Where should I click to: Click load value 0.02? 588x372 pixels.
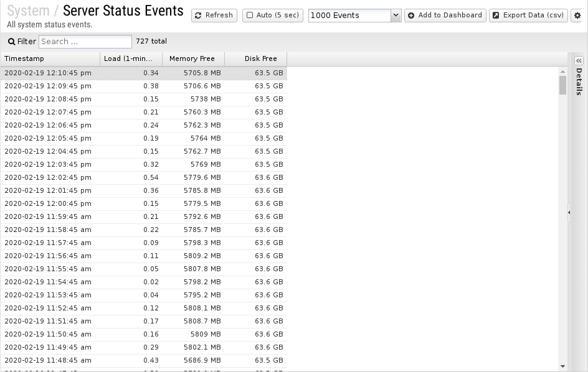151,282
